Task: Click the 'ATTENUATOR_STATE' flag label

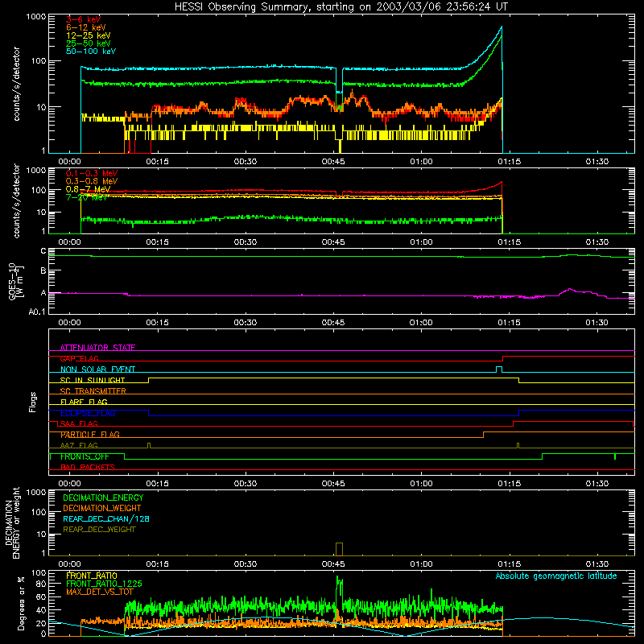Action: (97, 348)
